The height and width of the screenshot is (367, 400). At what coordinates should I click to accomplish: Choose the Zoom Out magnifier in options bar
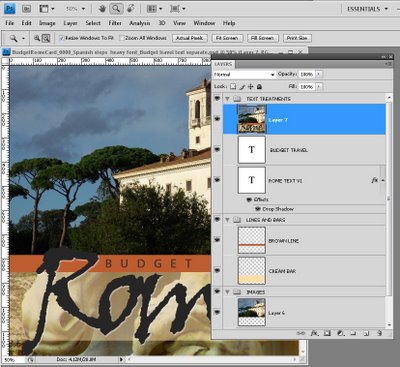(x=46, y=38)
